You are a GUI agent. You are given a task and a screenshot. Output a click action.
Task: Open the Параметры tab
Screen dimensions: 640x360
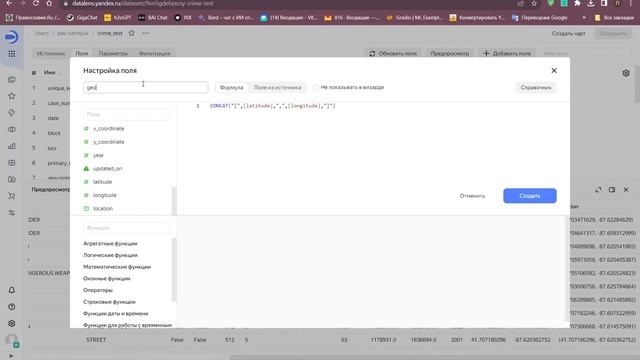point(113,53)
